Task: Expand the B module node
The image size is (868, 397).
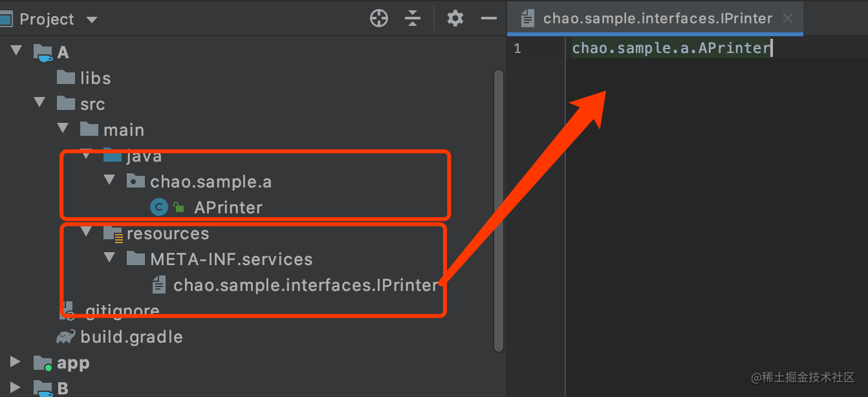Action: click(x=16, y=388)
